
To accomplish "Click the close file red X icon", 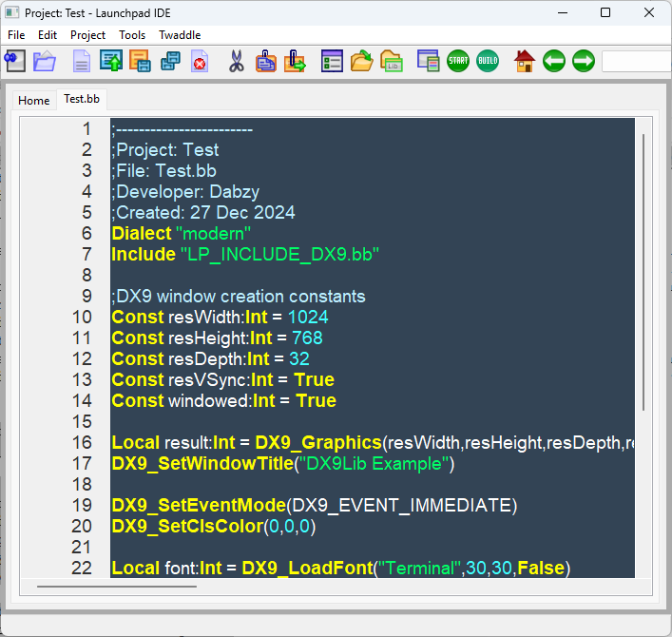I will 200,62.
